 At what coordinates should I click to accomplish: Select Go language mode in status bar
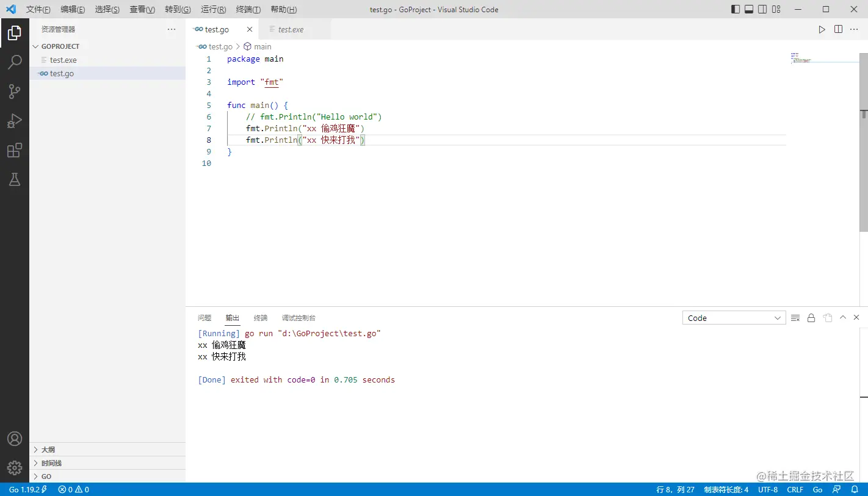(x=817, y=489)
